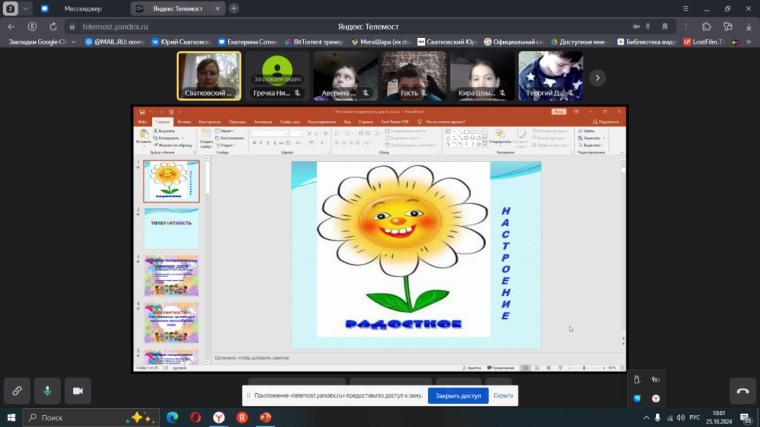Mute the microphone in Telemost
The height and width of the screenshot is (427, 760).
[48, 391]
